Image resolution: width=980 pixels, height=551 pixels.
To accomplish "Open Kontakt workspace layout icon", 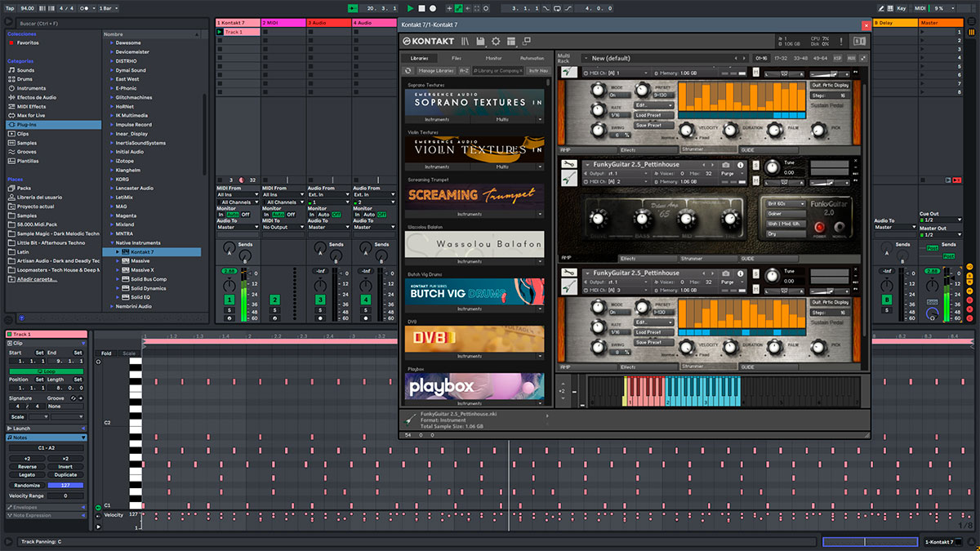I will [x=511, y=41].
